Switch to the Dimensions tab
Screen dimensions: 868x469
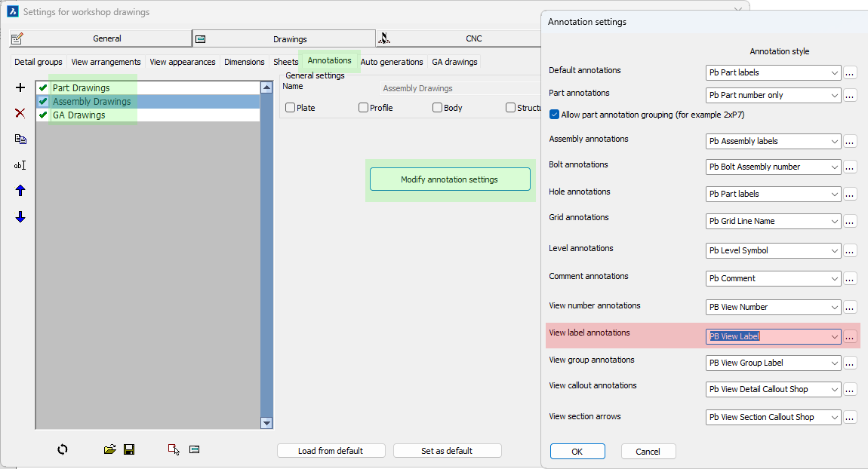click(x=244, y=62)
